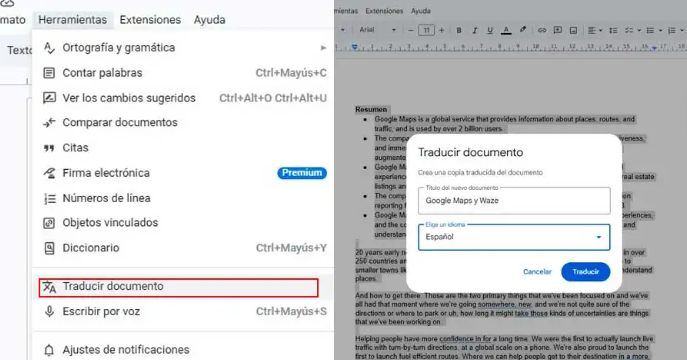Click the bulleted list icon
Viewport: 687px width, 360px height.
click(x=650, y=30)
